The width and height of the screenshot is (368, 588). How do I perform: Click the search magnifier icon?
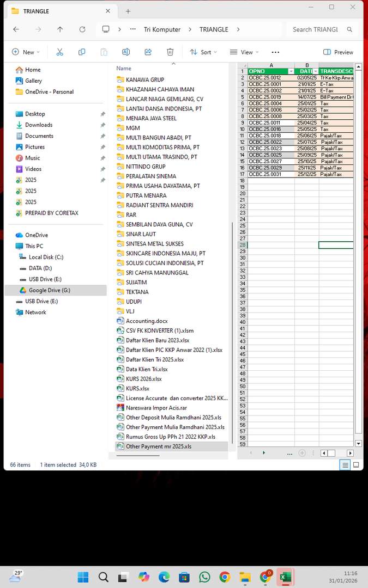349,29
